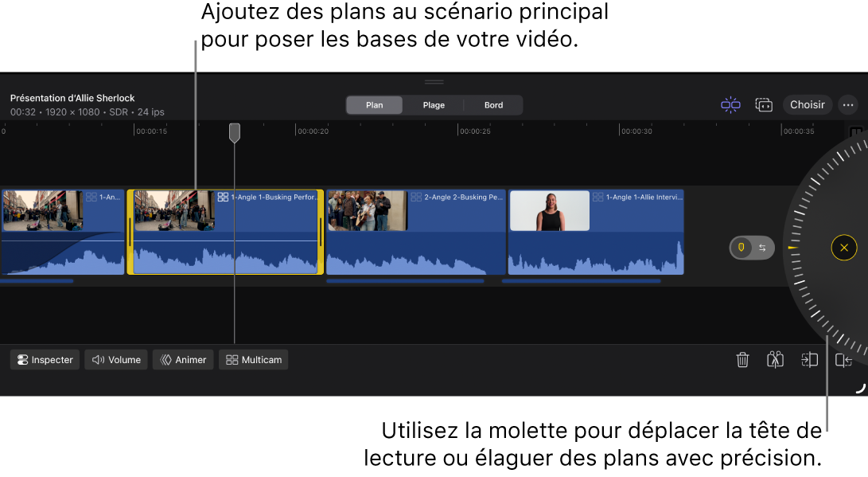The height and width of the screenshot is (477, 868).
Task: Open the Multicam angle options
Action: point(254,360)
